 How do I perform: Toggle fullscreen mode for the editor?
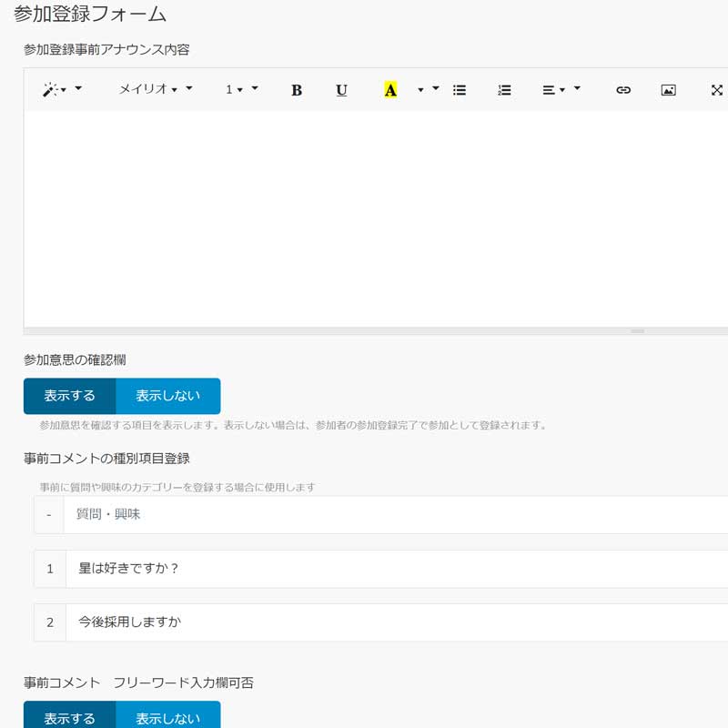pyautogui.click(x=715, y=89)
